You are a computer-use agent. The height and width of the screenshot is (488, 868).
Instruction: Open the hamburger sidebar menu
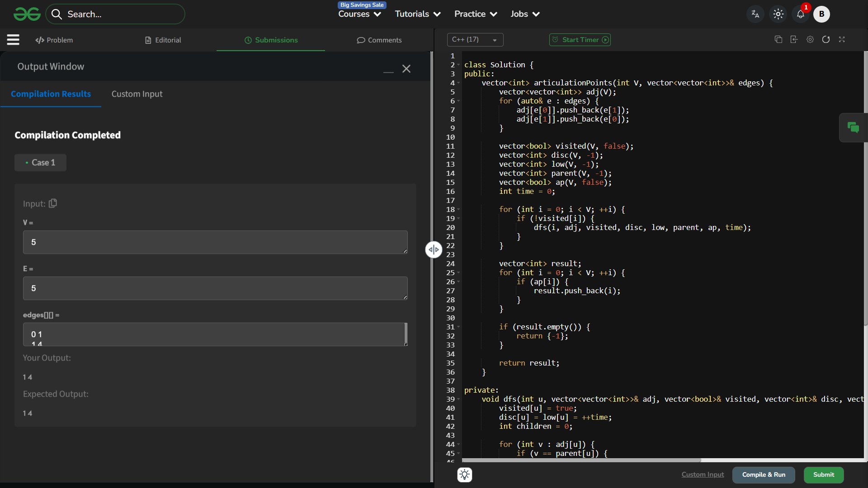click(x=13, y=40)
